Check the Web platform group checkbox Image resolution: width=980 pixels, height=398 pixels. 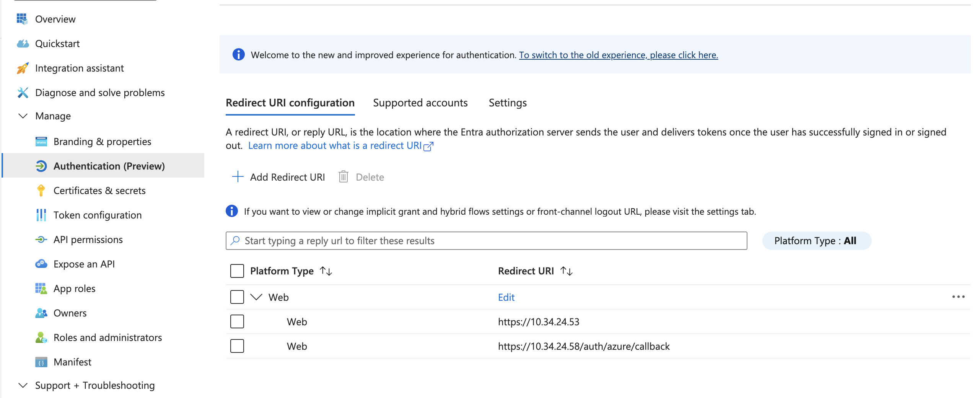(x=237, y=297)
